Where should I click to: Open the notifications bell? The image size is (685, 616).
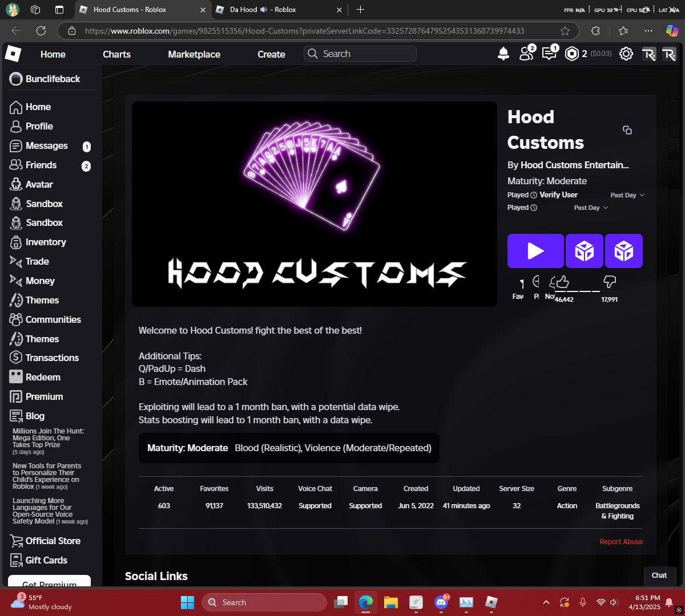pyautogui.click(x=503, y=54)
